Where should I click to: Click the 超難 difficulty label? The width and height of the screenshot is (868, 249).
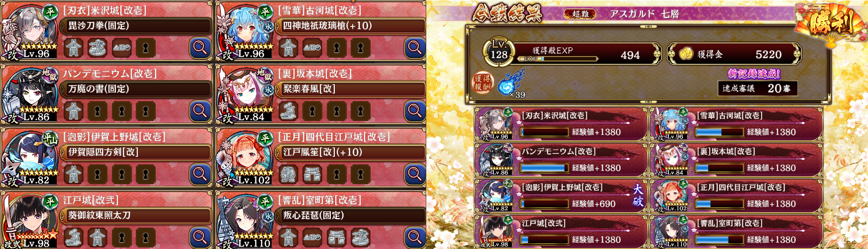[580, 14]
